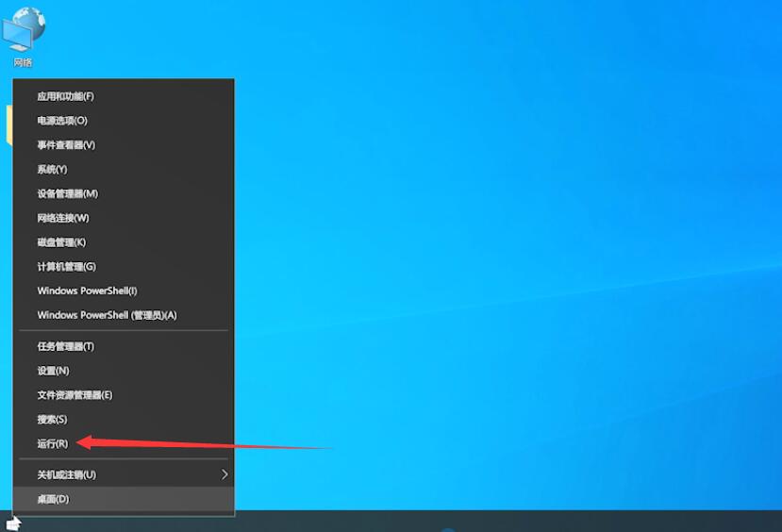
Task: Select 磁盘管理(K)
Action: (124, 242)
